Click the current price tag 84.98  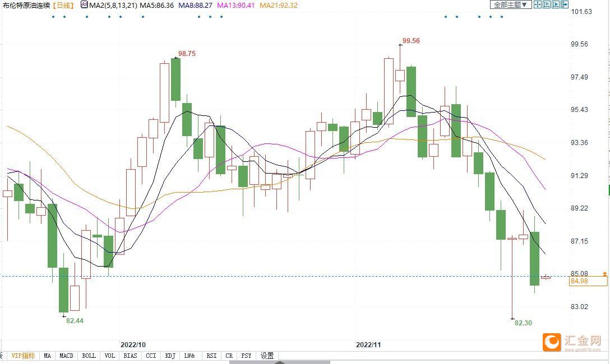point(588,281)
